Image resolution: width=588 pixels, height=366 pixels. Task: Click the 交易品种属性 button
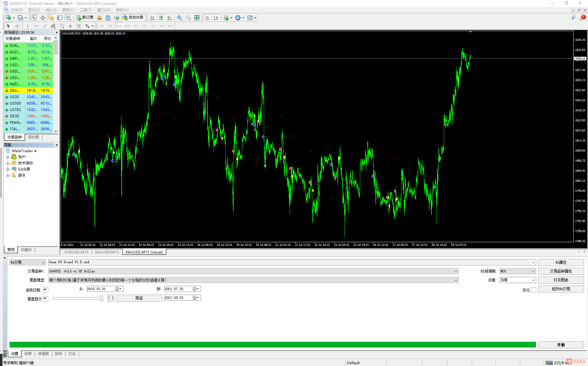(x=561, y=271)
